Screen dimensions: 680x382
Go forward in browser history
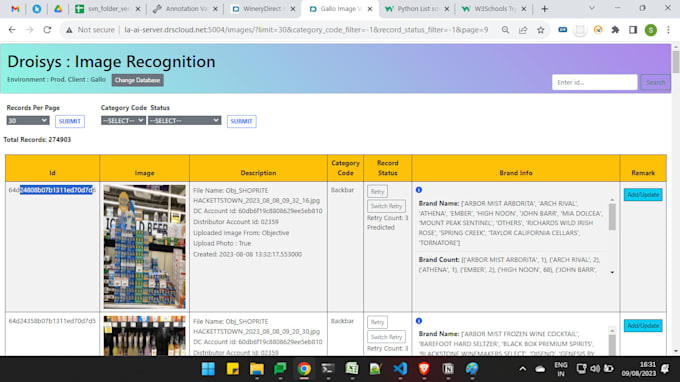pos(29,30)
